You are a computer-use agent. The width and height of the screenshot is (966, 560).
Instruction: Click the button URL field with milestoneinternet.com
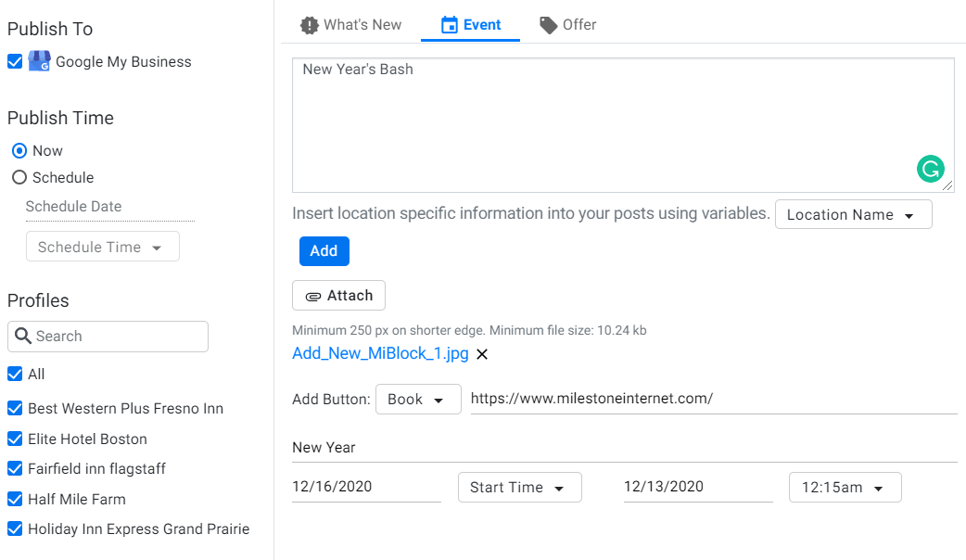(x=714, y=400)
